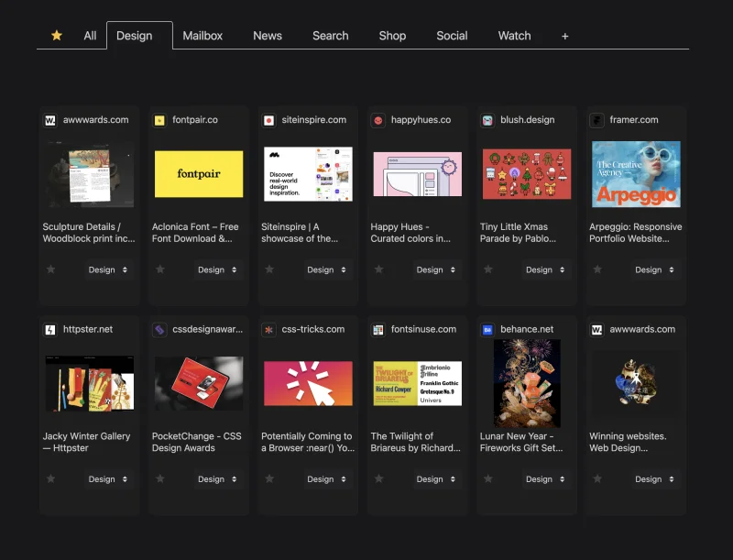Open category dropdown on happyhues.co card
This screenshot has height=560, width=733.
[x=437, y=269]
